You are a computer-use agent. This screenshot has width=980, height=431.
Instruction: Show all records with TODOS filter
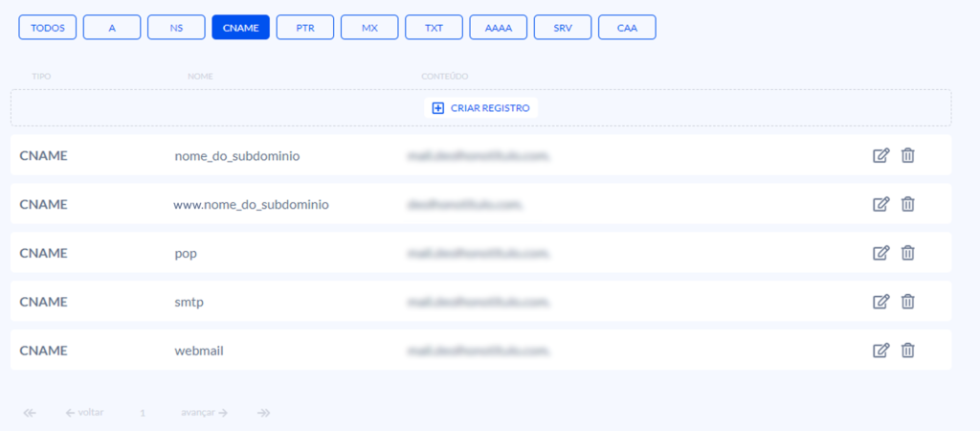(x=47, y=28)
